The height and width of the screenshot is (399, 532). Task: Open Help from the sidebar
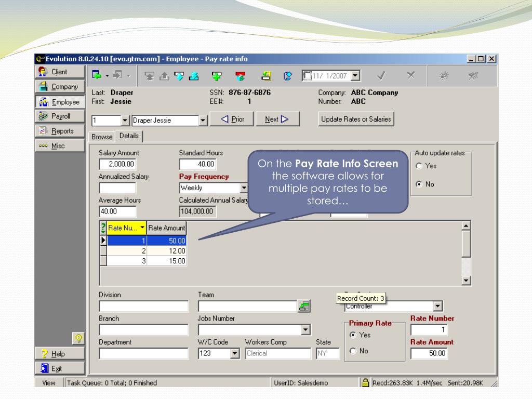coord(60,353)
